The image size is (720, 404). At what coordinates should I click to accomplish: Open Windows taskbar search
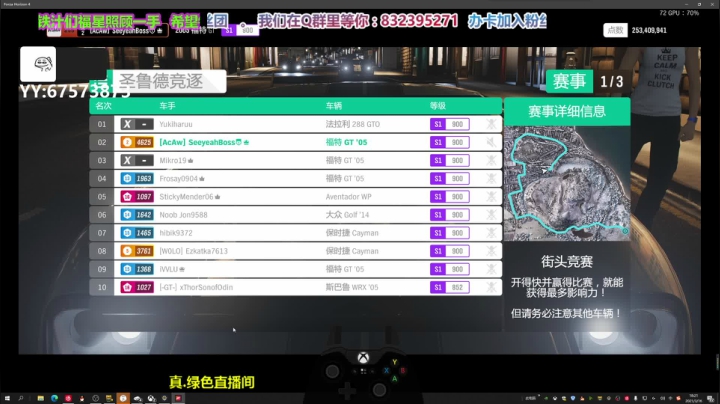(x=21, y=398)
